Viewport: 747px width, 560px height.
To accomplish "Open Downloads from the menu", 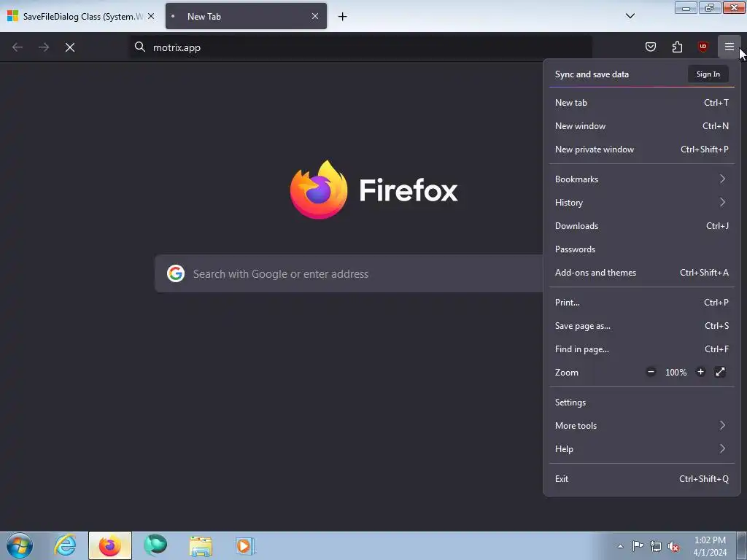I will 642,226.
